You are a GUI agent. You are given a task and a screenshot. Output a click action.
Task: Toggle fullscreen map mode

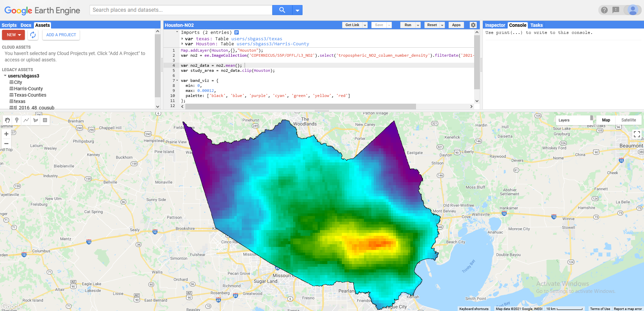[x=637, y=134]
